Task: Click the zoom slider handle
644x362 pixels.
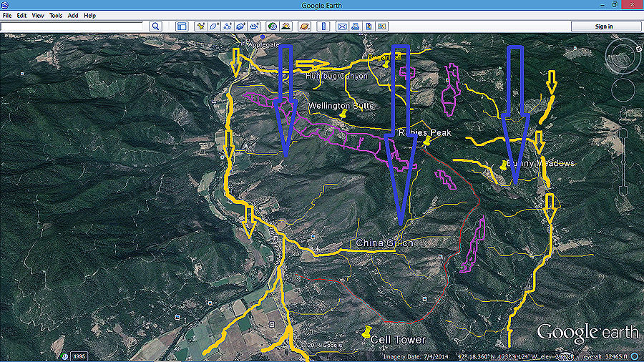Action: point(623,163)
